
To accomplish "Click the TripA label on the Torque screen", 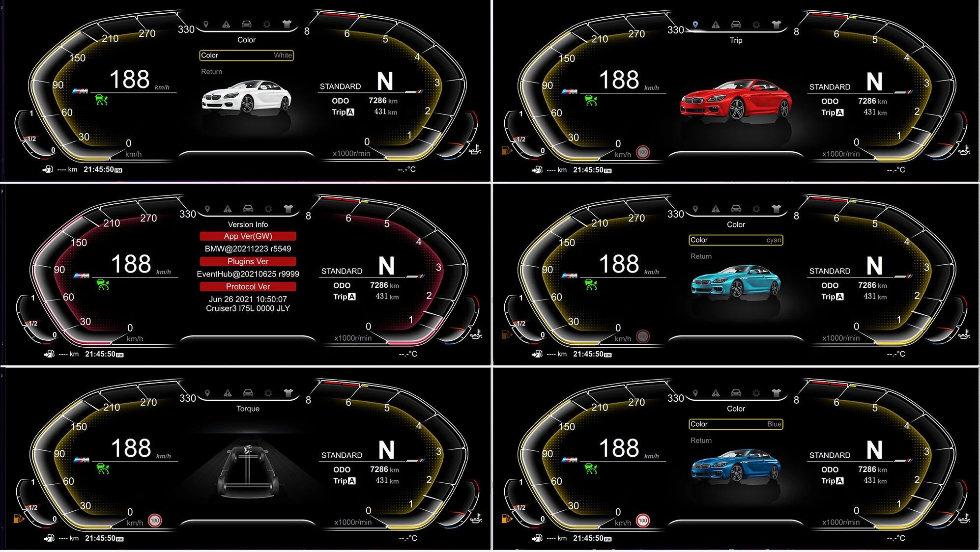I will tap(345, 481).
